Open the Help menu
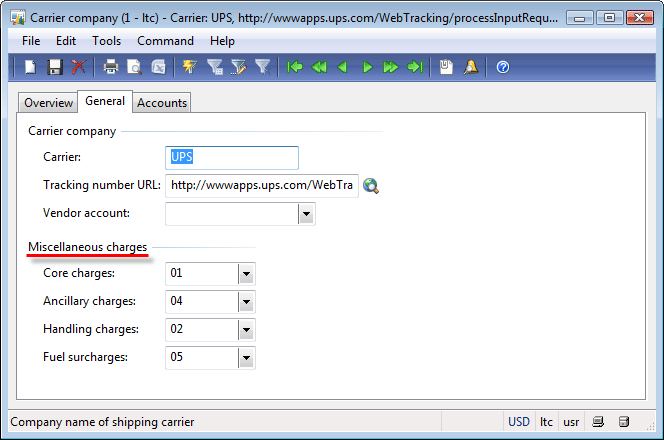The height and width of the screenshot is (440, 664). point(222,41)
